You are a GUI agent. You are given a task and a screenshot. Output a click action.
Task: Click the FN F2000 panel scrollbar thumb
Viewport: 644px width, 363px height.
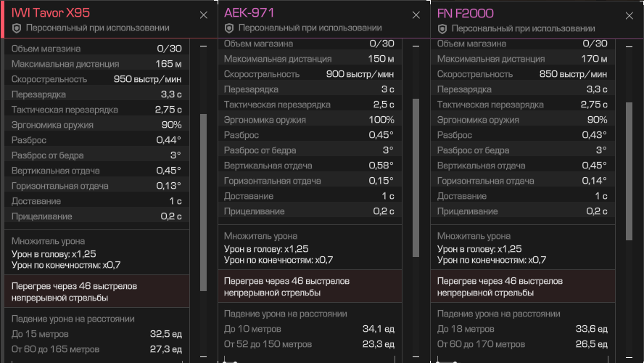point(629,171)
